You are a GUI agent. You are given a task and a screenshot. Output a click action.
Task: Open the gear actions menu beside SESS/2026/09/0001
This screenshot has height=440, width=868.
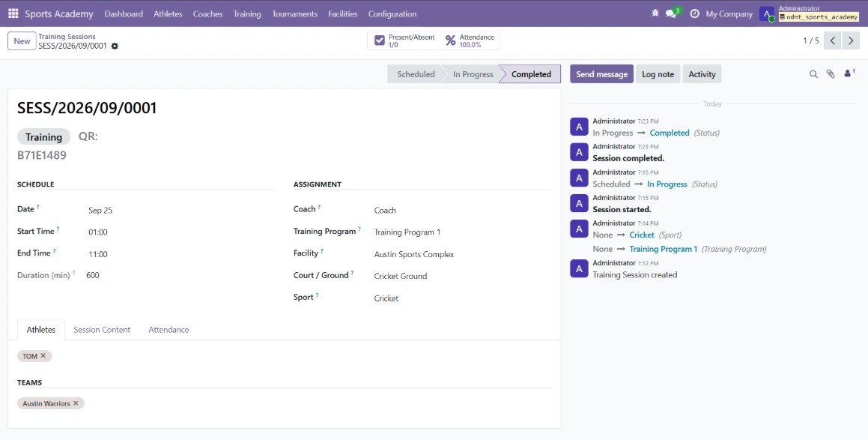point(115,46)
